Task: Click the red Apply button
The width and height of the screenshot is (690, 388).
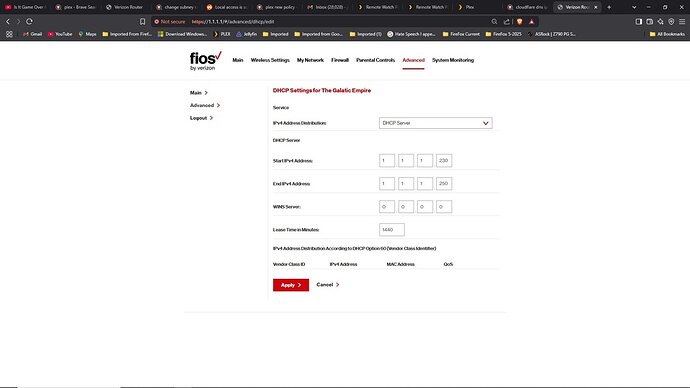Action: (x=291, y=285)
